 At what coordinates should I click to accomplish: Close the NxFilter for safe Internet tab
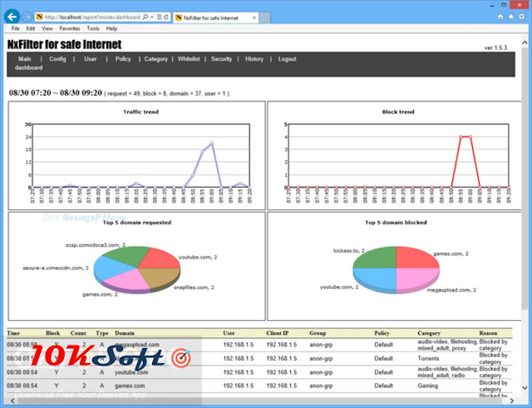[x=254, y=18]
